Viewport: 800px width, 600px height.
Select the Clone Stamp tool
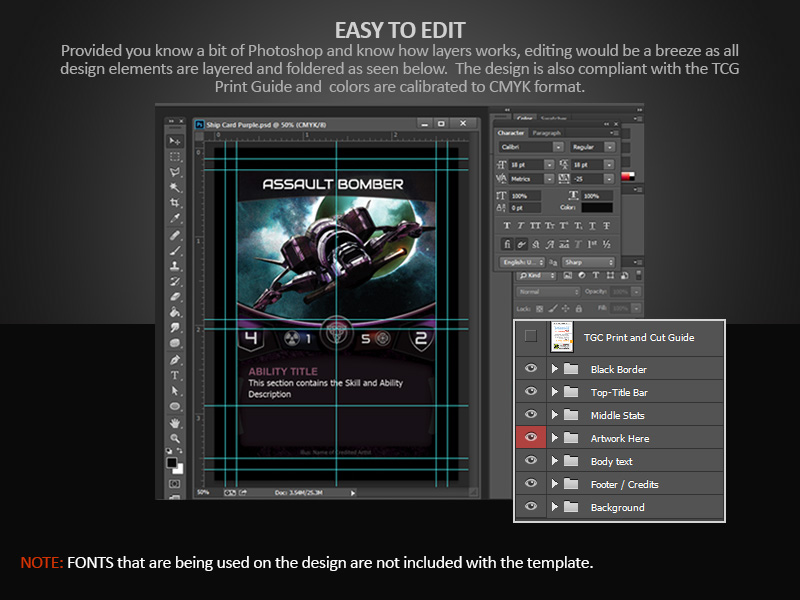tap(175, 266)
